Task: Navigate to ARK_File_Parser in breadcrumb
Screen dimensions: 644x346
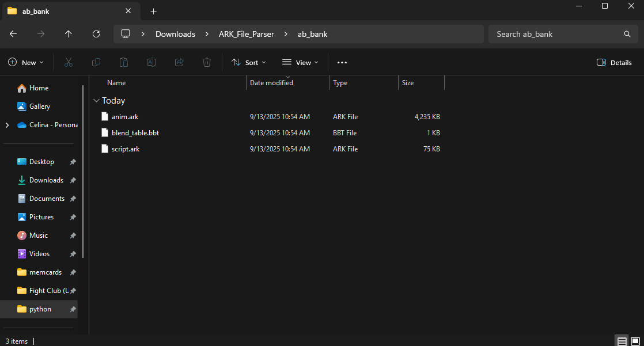Action: tap(246, 34)
